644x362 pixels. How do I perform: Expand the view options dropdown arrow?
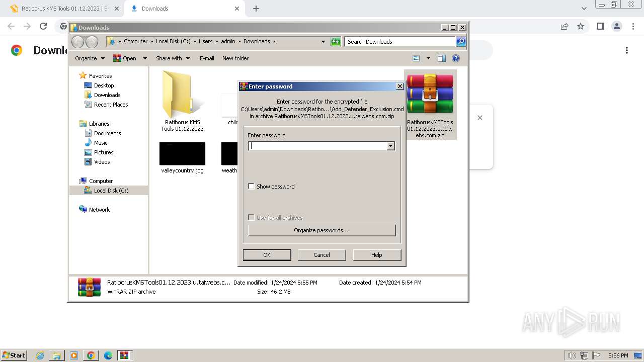pos(428,58)
